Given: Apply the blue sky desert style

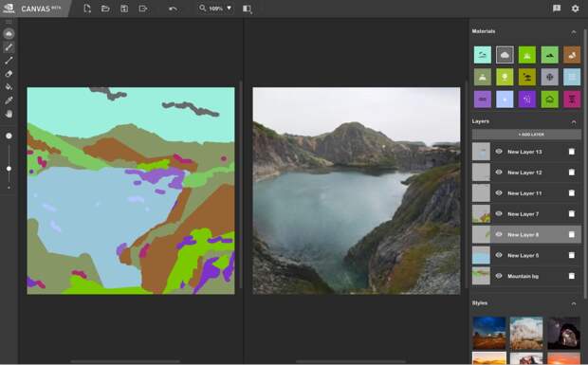Looking at the screenshot, I should tap(489, 333).
